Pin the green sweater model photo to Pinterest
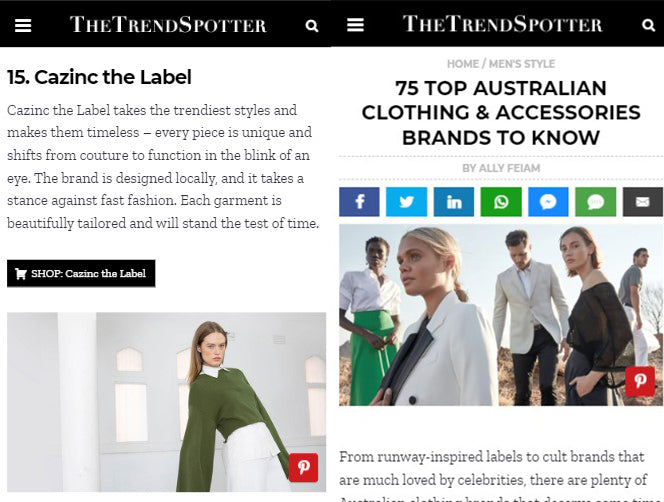This screenshot has width=664, height=502. coord(303,467)
